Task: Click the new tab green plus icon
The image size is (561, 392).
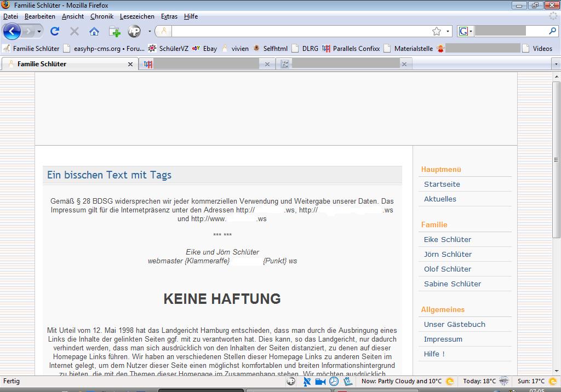Action: click(115, 31)
